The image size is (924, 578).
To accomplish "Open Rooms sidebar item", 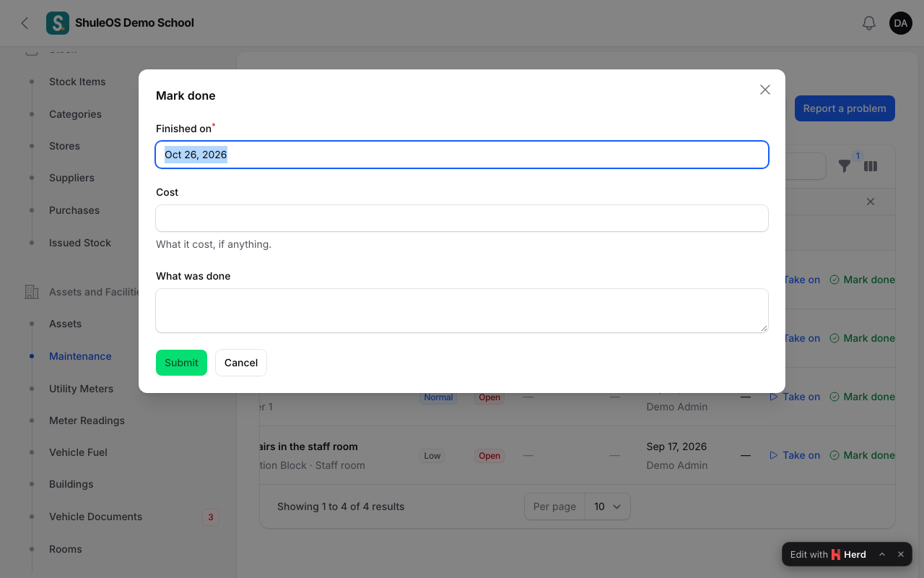I will pyautogui.click(x=65, y=549).
